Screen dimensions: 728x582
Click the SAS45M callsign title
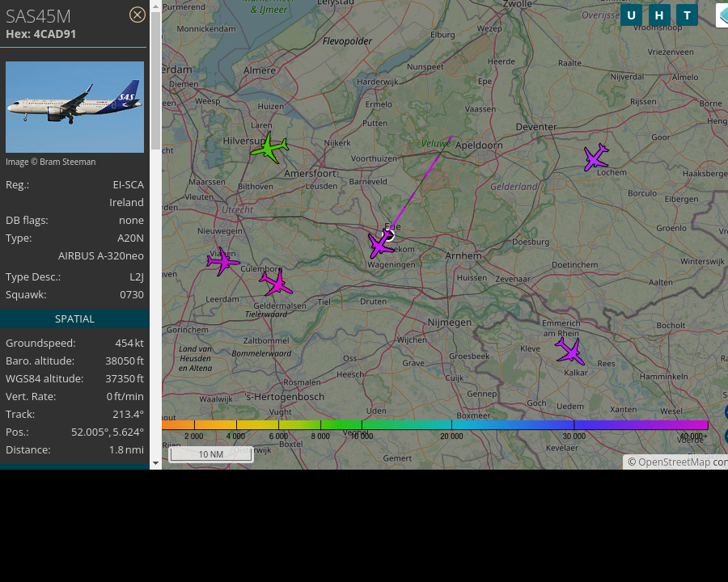(x=38, y=16)
